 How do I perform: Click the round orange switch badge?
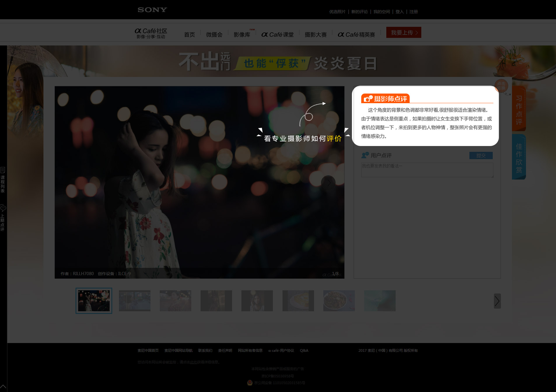pos(501,86)
